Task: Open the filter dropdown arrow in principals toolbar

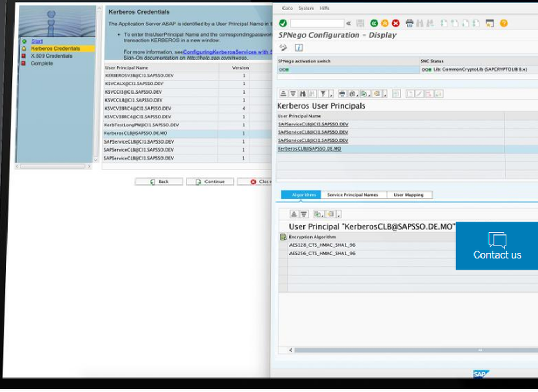Action: [x=331, y=94]
